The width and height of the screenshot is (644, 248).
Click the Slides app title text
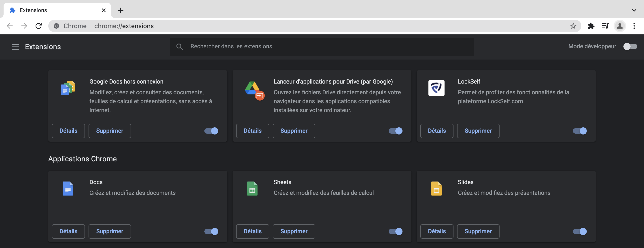click(x=466, y=182)
